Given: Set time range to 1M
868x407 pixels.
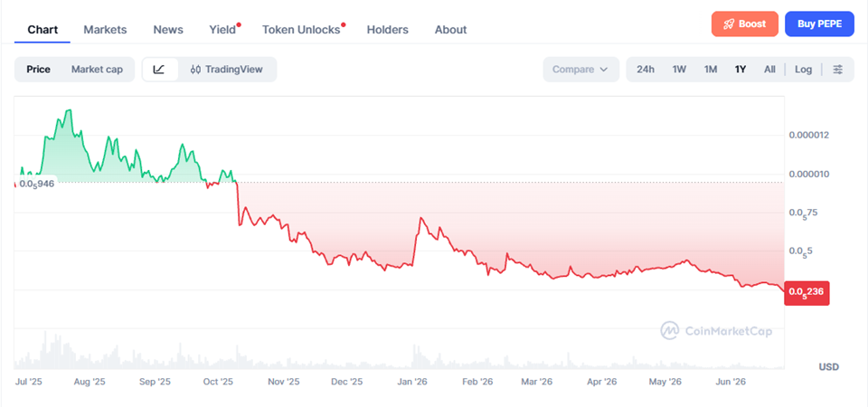Looking at the screenshot, I should tap(711, 70).
